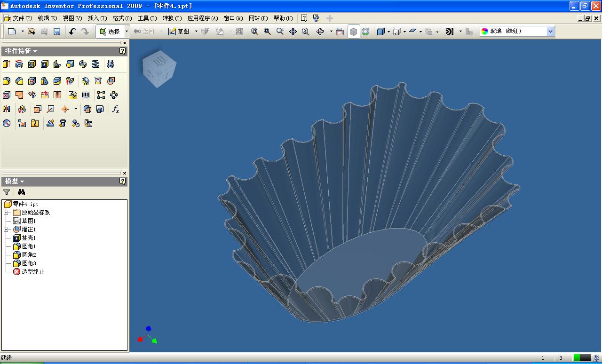Select 抽壳1 in model tree
The height and width of the screenshot is (364, 602).
pyautogui.click(x=29, y=238)
